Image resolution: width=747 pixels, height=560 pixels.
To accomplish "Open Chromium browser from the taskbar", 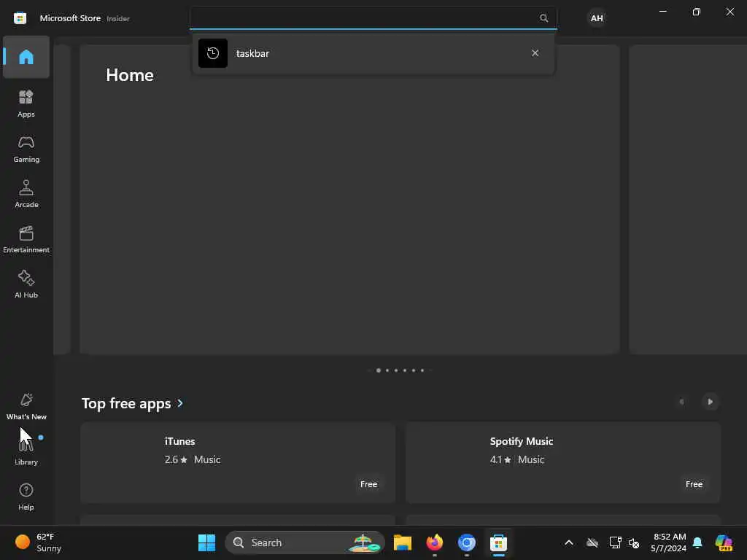I will coord(466,542).
